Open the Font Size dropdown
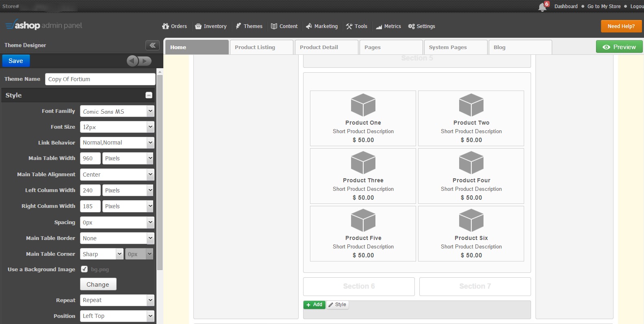Screen dimensions: 644x324 pyautogui.click(x=117, y=127)
